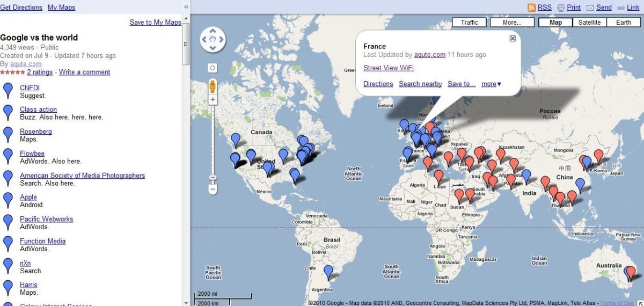
Task: Switch to Map view
Action: (x=555, y=23)
